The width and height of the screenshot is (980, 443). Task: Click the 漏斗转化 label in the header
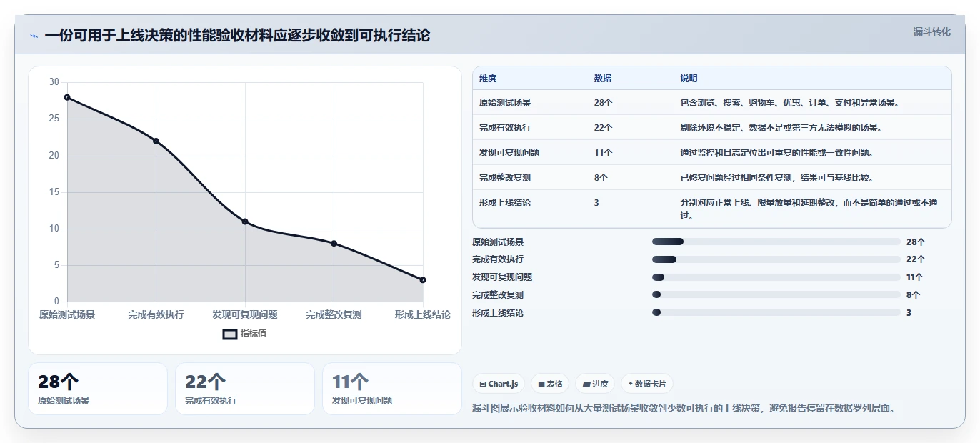(932, 31)
